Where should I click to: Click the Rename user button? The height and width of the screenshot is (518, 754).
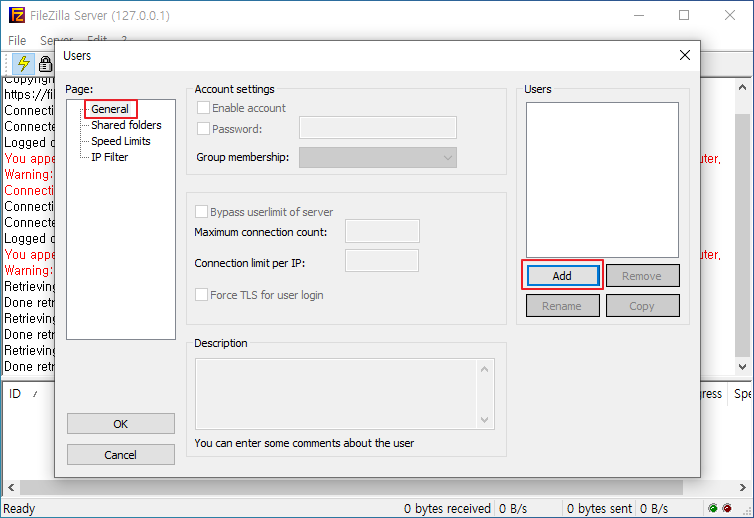562,306
